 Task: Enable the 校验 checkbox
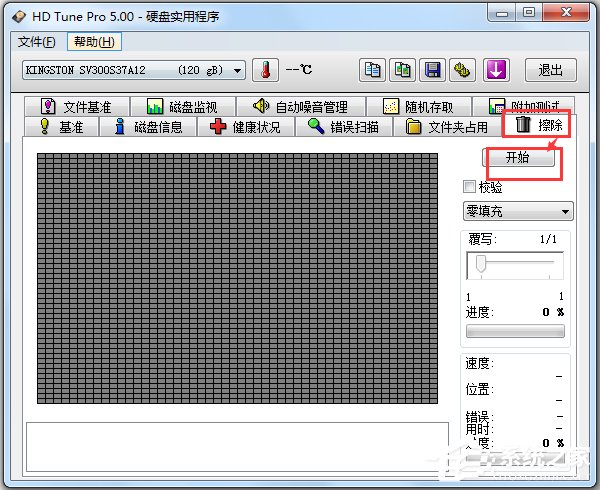(469, 187)
